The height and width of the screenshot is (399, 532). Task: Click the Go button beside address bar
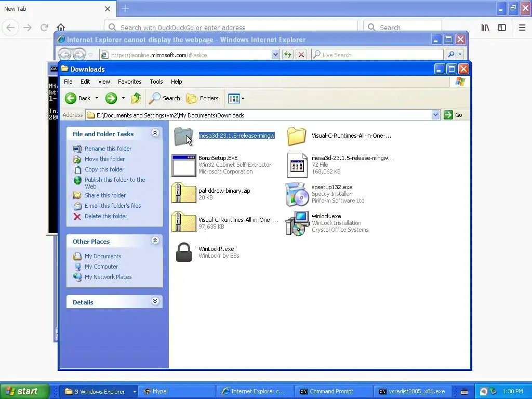pyautogui.click(x=453, y=115)
